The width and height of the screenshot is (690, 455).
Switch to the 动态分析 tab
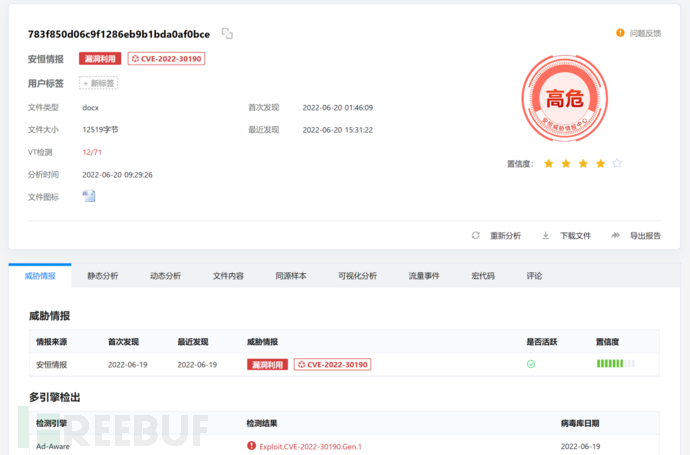coord(165,276)
